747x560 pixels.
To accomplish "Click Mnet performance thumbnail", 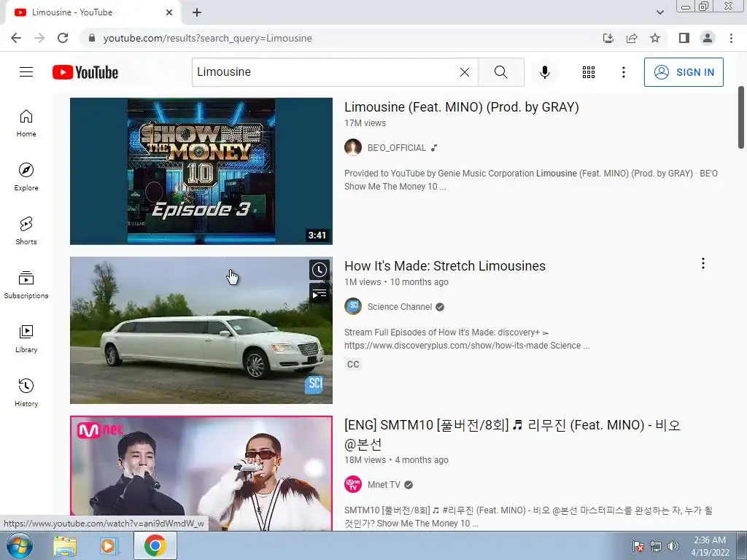I will (201, 472).
